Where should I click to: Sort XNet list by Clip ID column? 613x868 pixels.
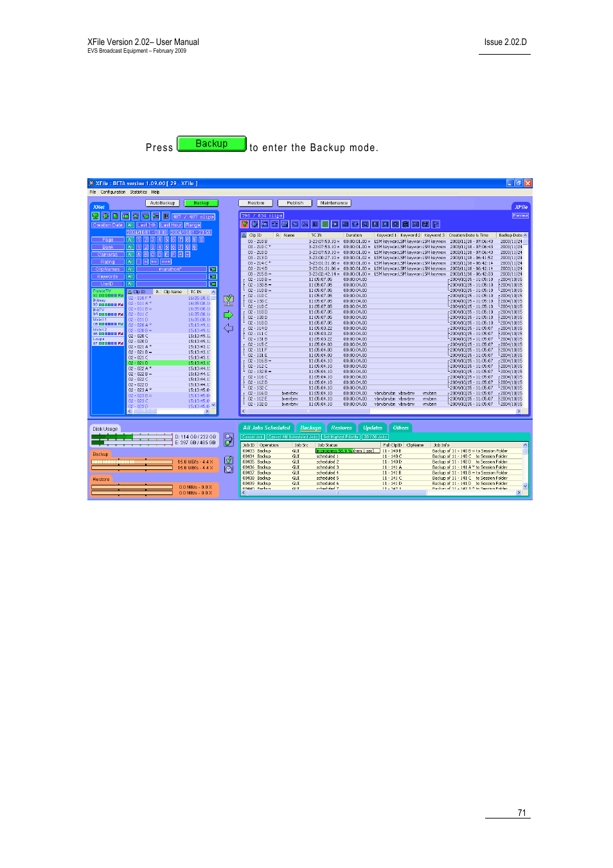tap(140, 292)
